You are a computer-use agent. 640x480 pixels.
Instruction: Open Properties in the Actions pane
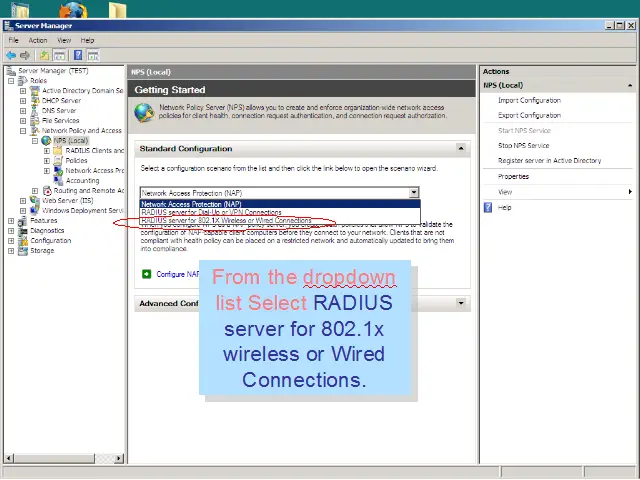click(513, 177)
